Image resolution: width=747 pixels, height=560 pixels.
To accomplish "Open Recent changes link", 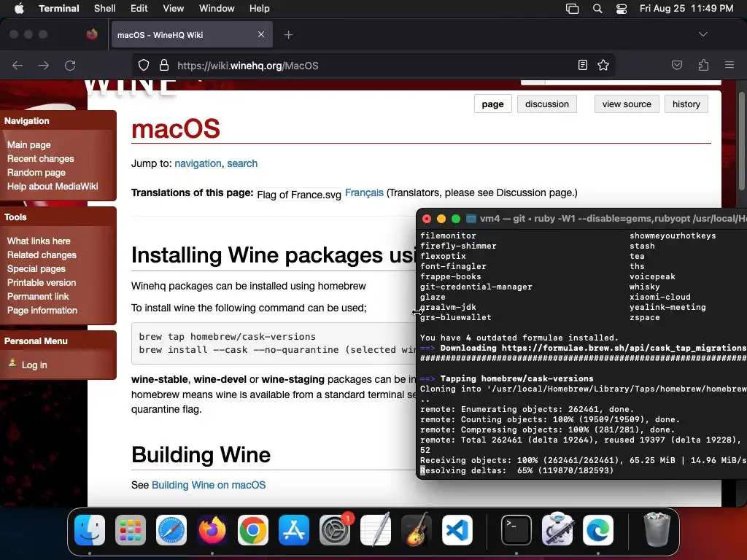I will coord(41,158).
